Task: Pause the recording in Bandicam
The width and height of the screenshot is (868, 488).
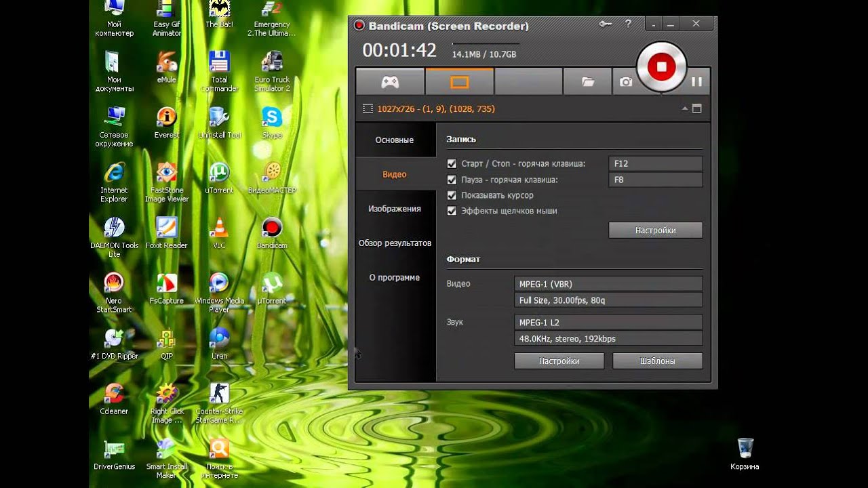Action: click(x=696, y=81)
